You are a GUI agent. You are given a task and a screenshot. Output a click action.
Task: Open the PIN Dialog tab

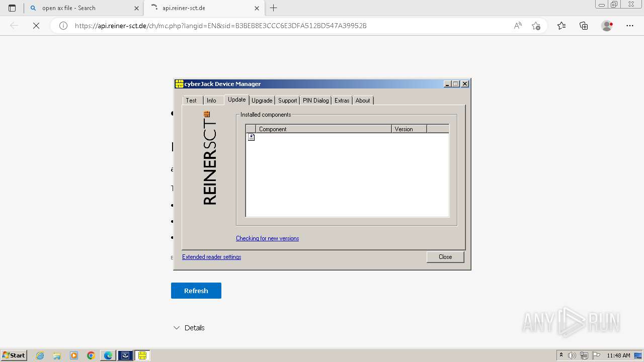315,101
